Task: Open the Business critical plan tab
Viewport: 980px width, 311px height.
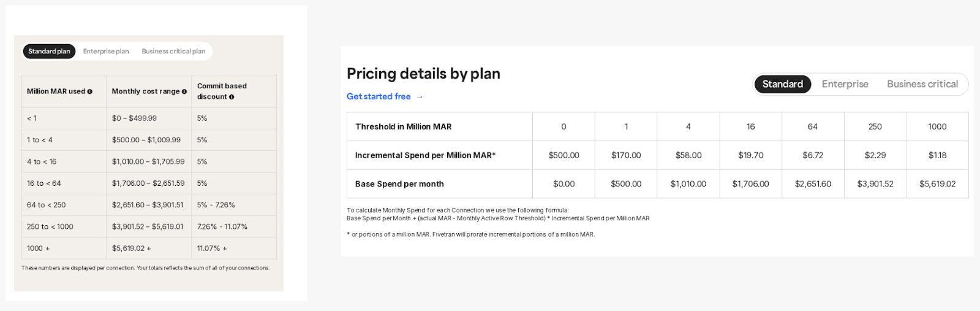Action: [173, 52]
